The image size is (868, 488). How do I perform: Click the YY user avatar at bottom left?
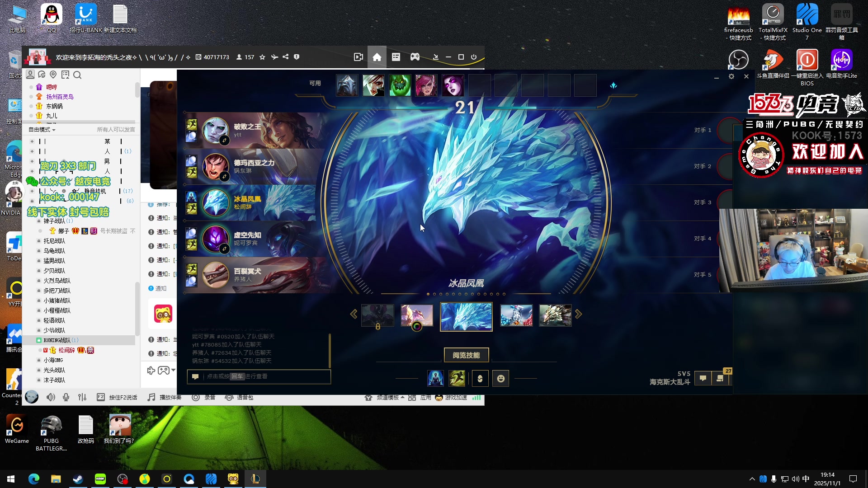(x=32, y=397)
